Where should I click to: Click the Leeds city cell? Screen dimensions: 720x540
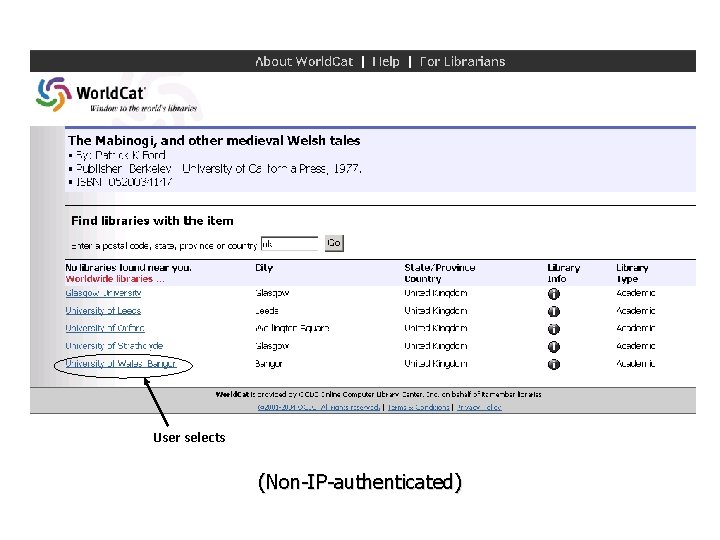click(x=267, y=311)
